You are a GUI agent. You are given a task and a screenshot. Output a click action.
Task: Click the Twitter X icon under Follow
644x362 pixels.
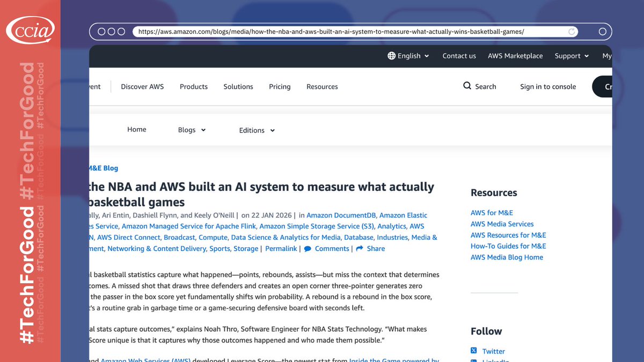(474, 351)
